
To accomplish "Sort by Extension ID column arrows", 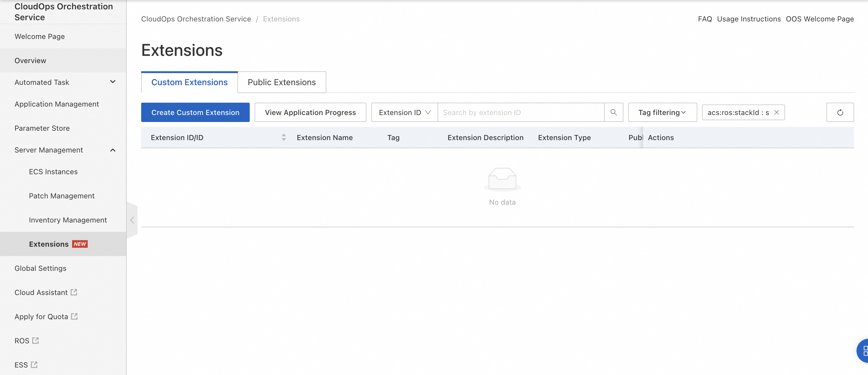I will (x=284, y=137).
